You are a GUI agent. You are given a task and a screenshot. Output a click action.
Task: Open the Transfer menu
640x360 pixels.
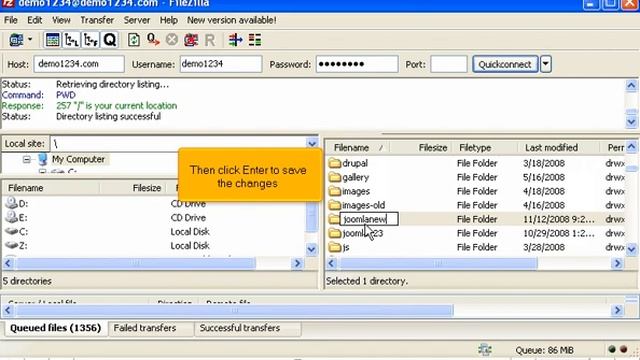[x=97, y=20]
